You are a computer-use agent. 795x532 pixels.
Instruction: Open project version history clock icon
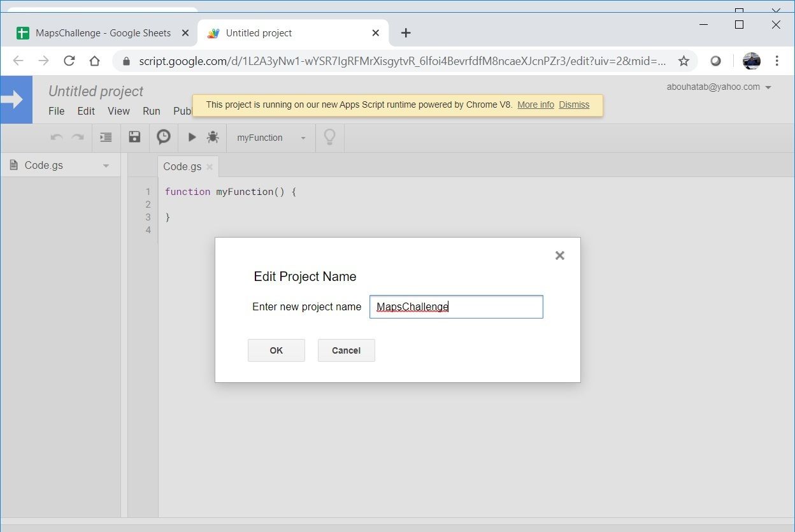163,137
